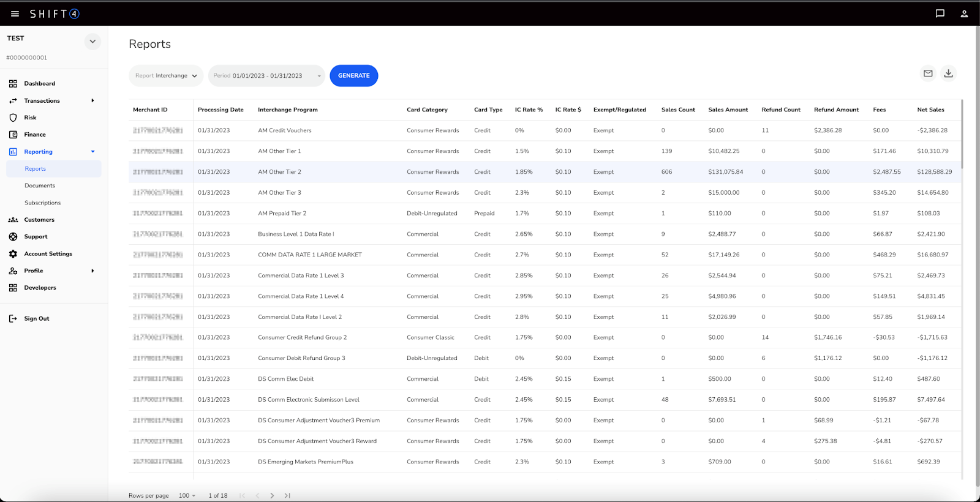Open the hamburger menu icon

(x=15, y=13)
